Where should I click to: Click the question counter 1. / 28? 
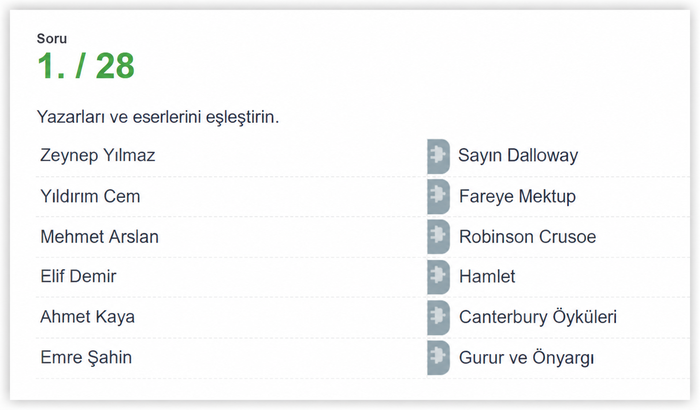[86, 66]
